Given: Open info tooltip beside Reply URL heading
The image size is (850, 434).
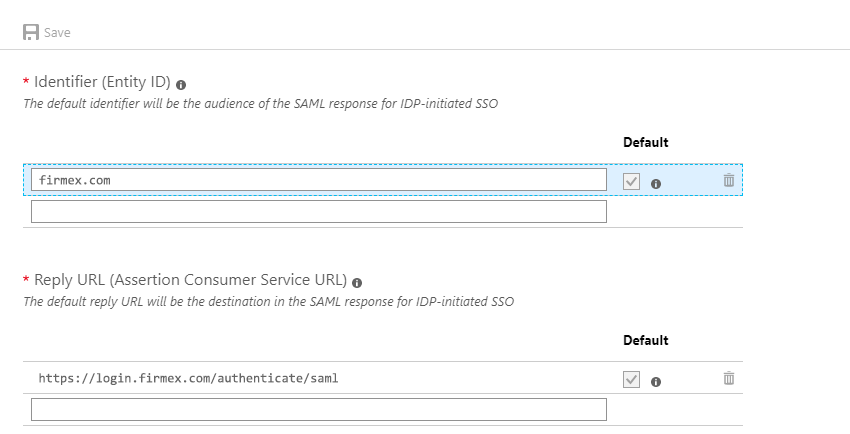Looking at the screenshot, I should tap(357, 283).
